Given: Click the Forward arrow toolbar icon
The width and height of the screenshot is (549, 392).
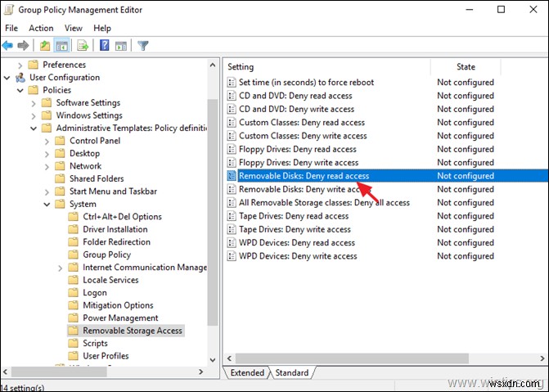Looking at the screenshot, I should 23,46.
